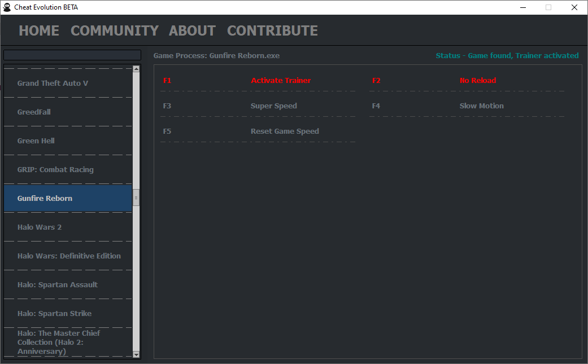This screenshot has width=588, height=364.
Task: Click the F4 hotkey label
Action: coord(376,106)
